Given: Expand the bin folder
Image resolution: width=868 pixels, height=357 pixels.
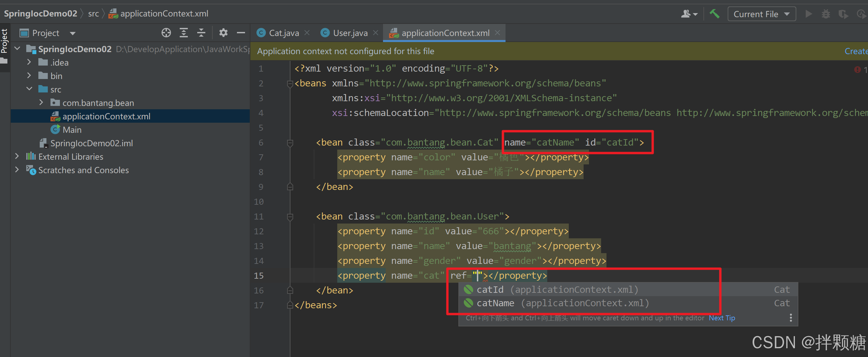Looking at the screenshot, I should click(x=29, y=76).
